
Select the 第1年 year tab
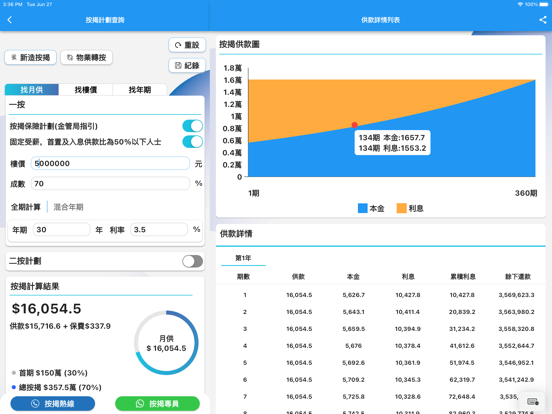[x=243, y=258]
